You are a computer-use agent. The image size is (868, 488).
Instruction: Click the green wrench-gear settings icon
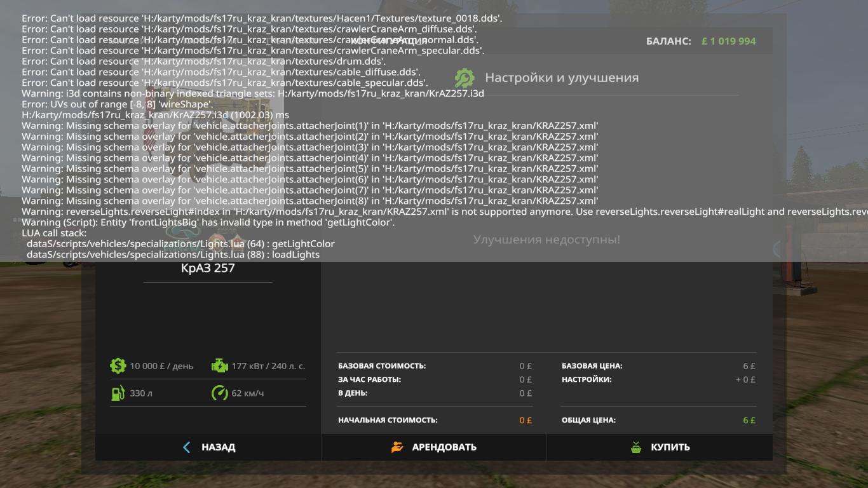click(x=465, y=78)
